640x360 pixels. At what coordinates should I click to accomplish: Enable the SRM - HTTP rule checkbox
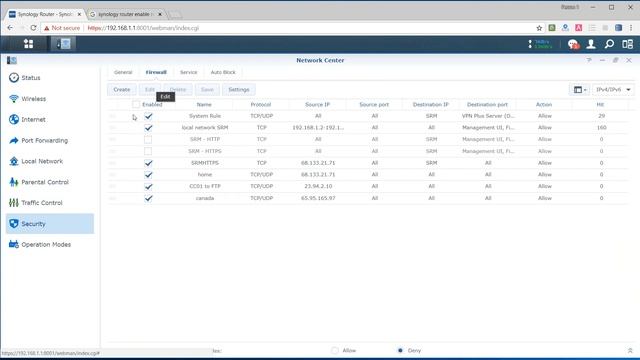pyautogui.click(x=148, y=139)
